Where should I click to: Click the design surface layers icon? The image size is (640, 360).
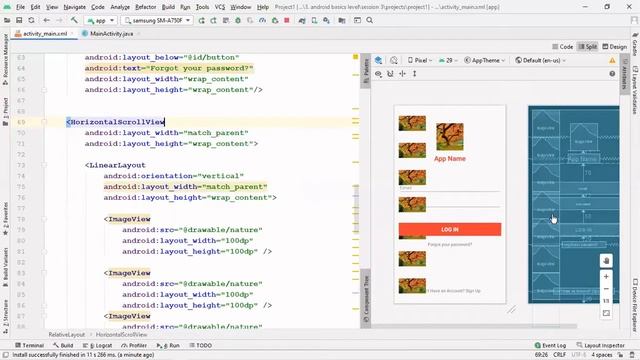378,60
